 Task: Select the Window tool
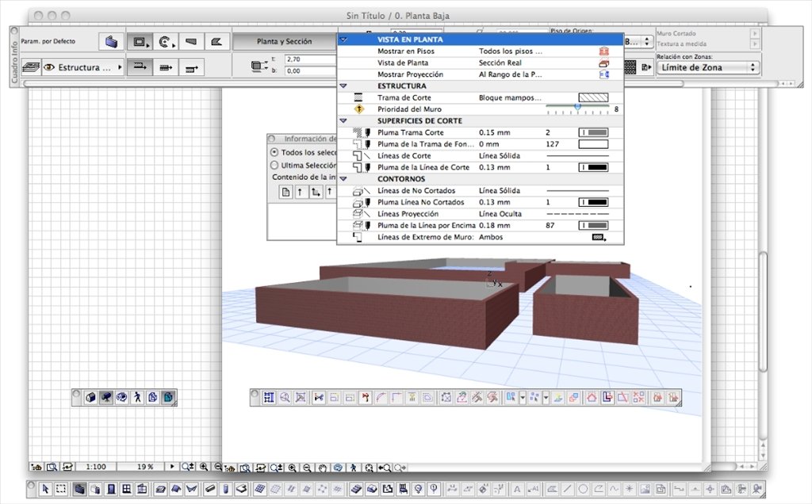127,489
